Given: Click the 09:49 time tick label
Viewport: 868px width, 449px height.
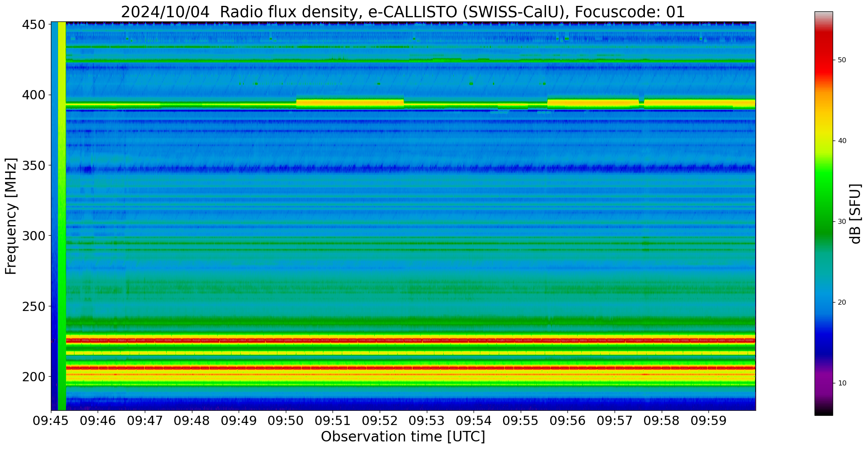Looking at the screenshot, I should (239, 421).
